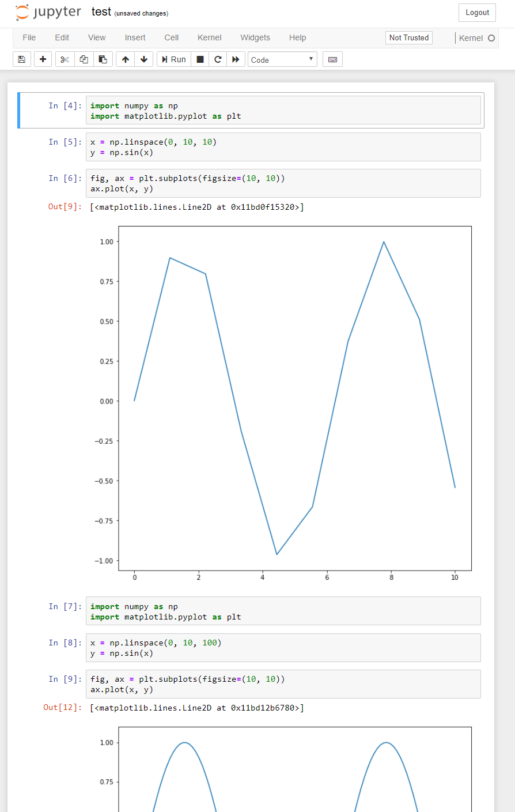The image size is (515, 812).
Task: Cut the selected cell with scissors icon
Action: coord(63,59)
